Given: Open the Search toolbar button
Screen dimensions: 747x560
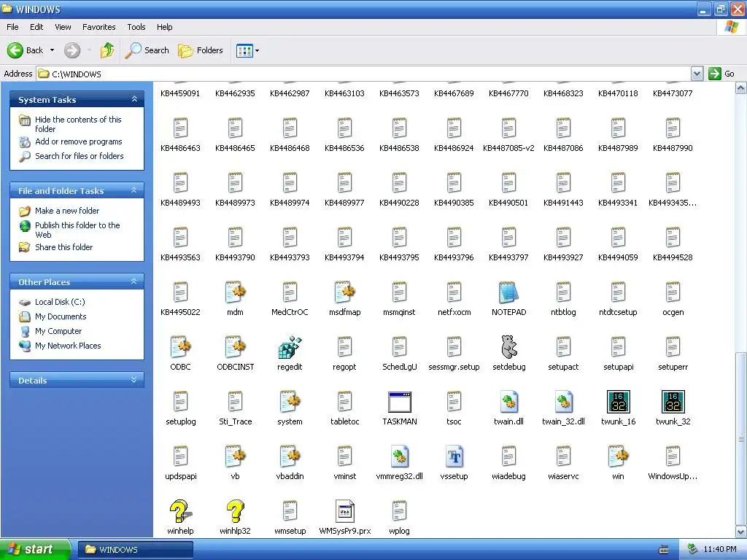Looking at the screenshot, I should click(x=147, y=50).
